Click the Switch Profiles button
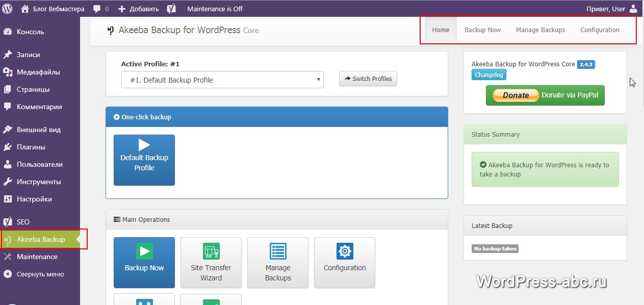644x305 pixels. [368, 79]
